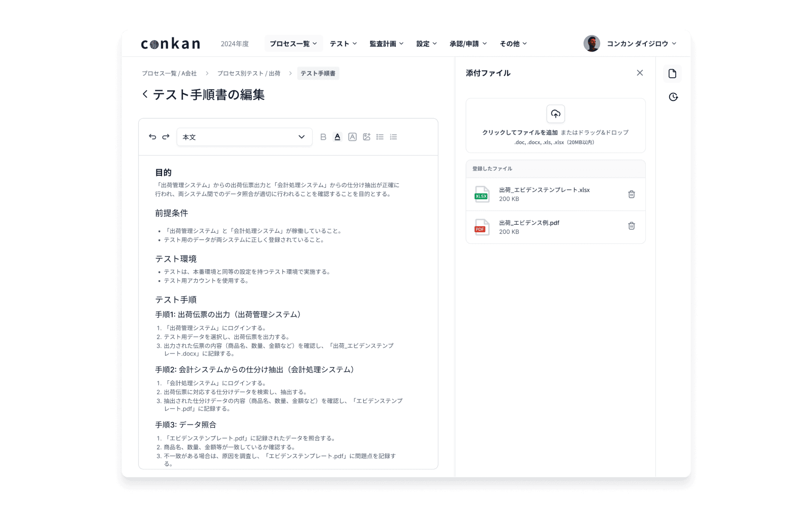
Task: Open the 本文 paragraph style dropdown
Action: (x=244, y=137)
